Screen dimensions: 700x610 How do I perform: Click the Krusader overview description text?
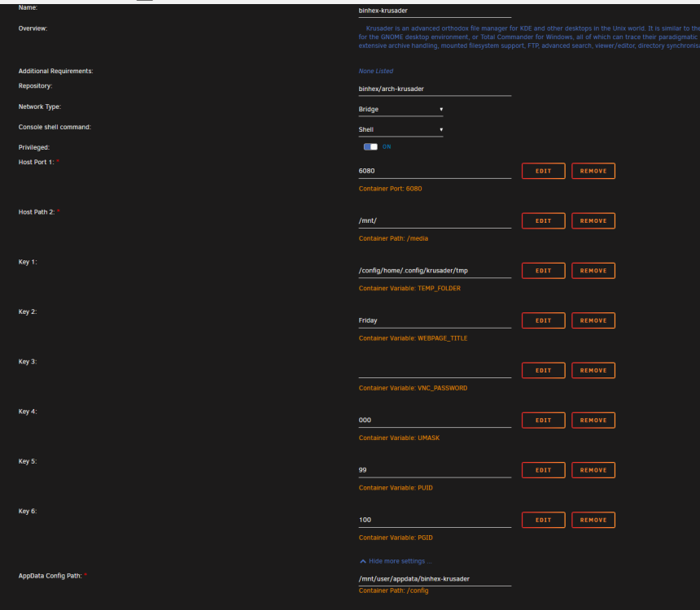point(529,37)
